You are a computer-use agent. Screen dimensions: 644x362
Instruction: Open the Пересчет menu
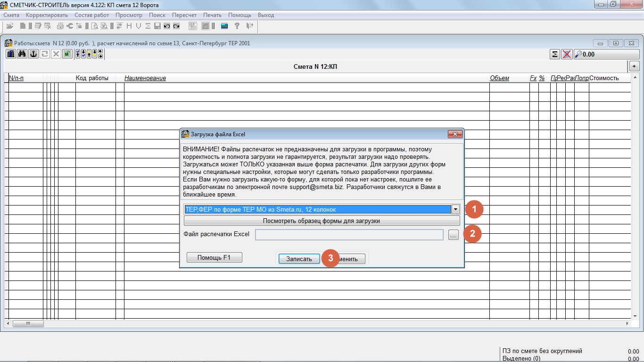point(184,15)
